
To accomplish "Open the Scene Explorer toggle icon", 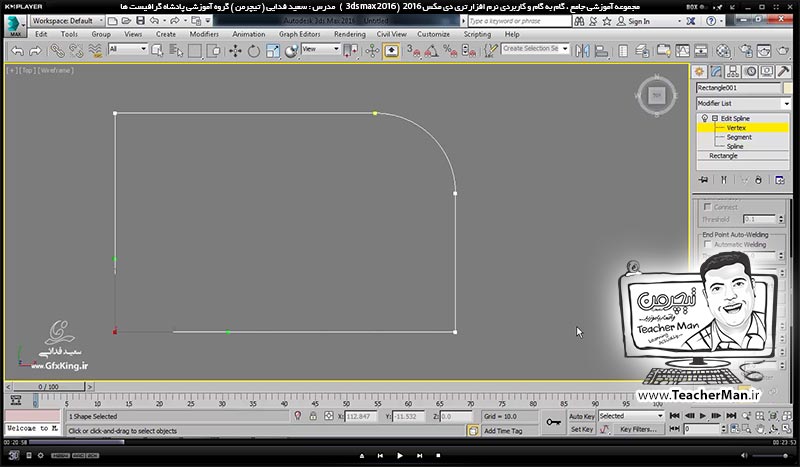I will pyautogui.click(x=623, y=51).
